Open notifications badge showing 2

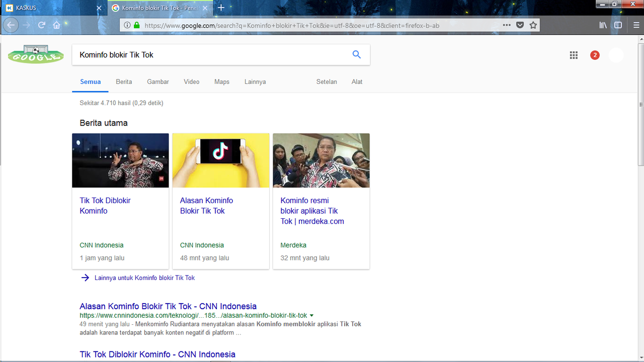[595, 55]
